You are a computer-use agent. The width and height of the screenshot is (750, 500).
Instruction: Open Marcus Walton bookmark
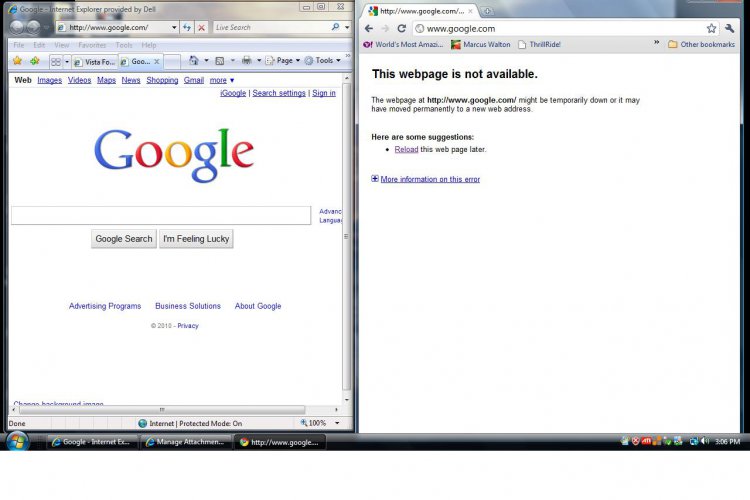[481, 44]
